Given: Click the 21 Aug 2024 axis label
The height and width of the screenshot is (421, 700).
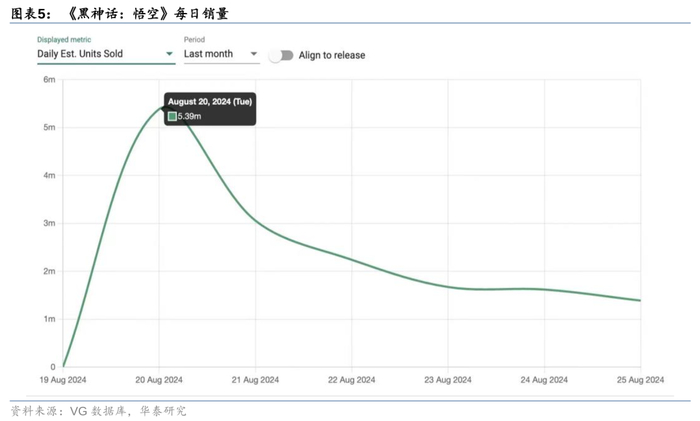Looking at the screenshot, I should [255, 380].
